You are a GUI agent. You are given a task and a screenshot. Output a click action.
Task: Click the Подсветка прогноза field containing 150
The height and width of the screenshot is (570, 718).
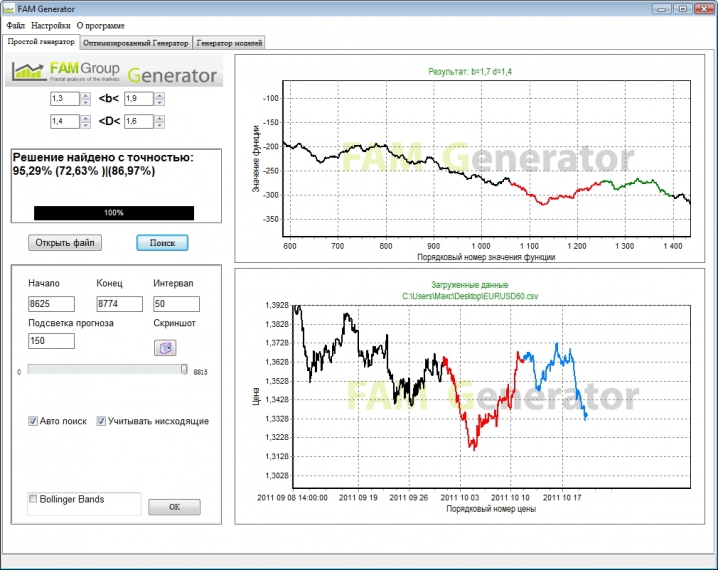point(51,341)
